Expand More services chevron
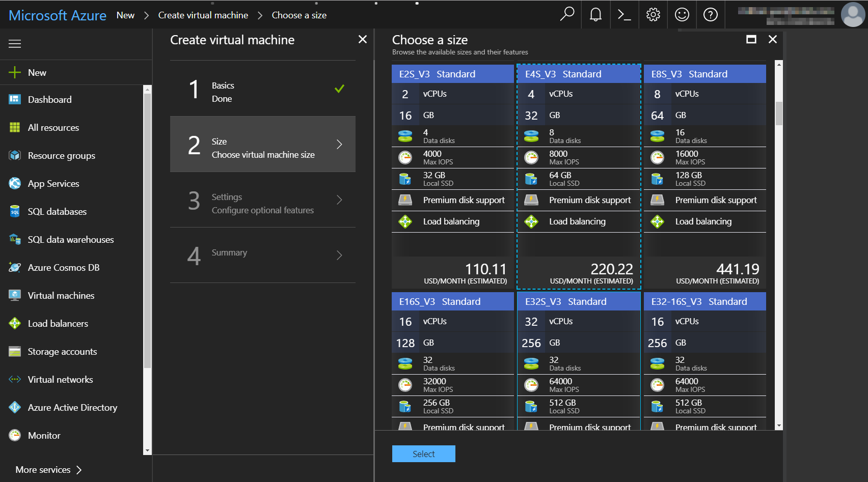 pyautogui.click(x=79, y=470)
